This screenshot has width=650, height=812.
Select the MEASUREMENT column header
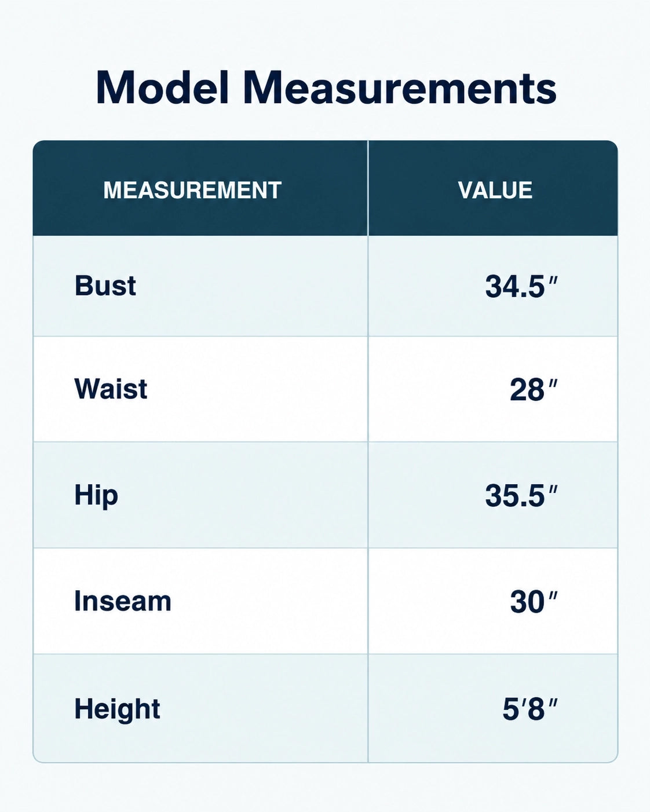click(192, 191)
